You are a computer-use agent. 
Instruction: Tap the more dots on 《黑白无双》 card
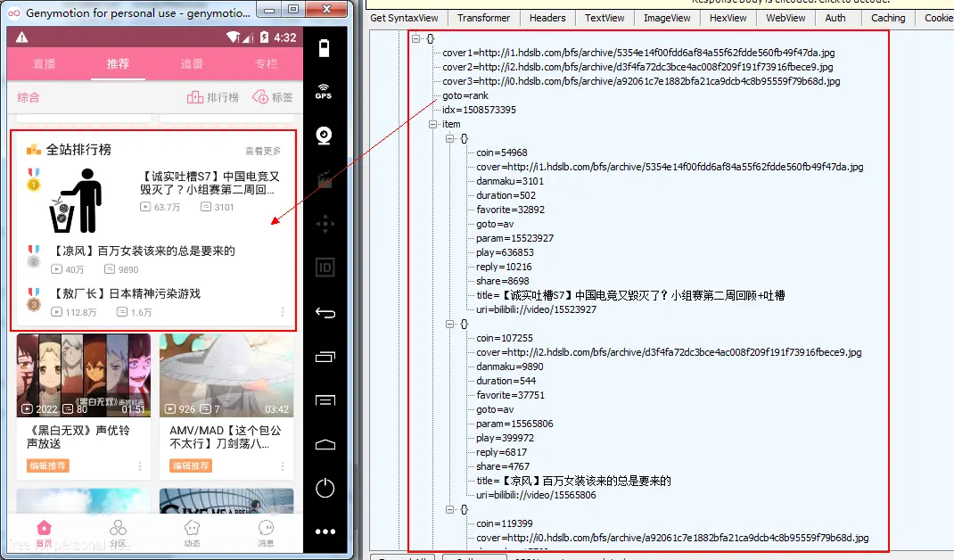pos(139,466)
